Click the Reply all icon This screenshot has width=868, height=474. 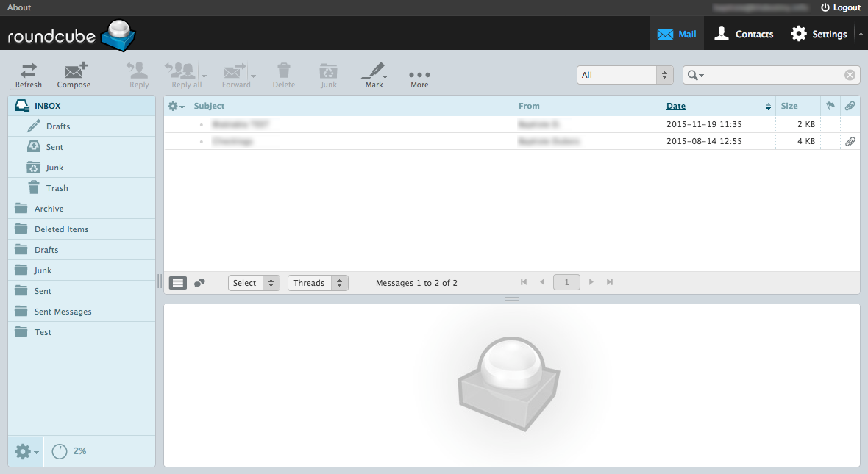tap(181, 73)
